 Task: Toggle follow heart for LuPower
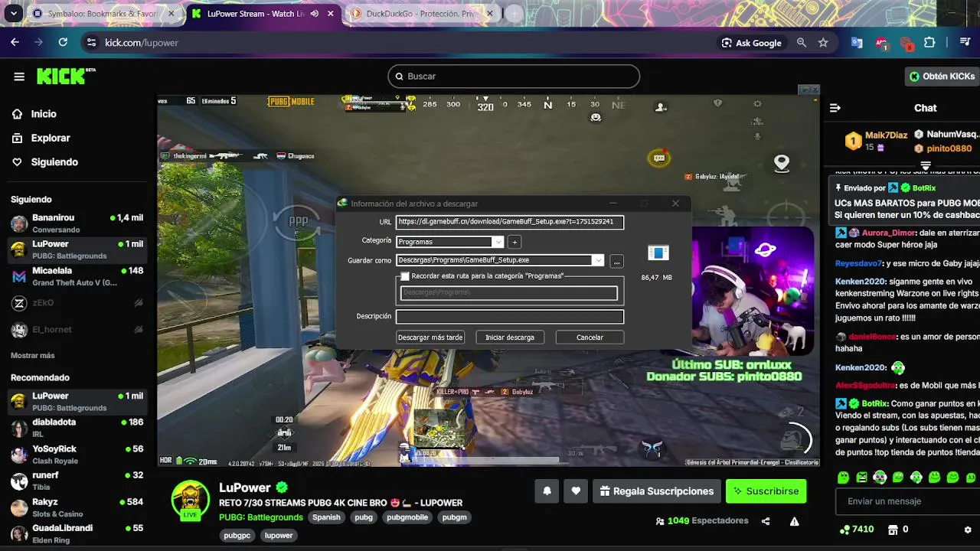point(576,491)
